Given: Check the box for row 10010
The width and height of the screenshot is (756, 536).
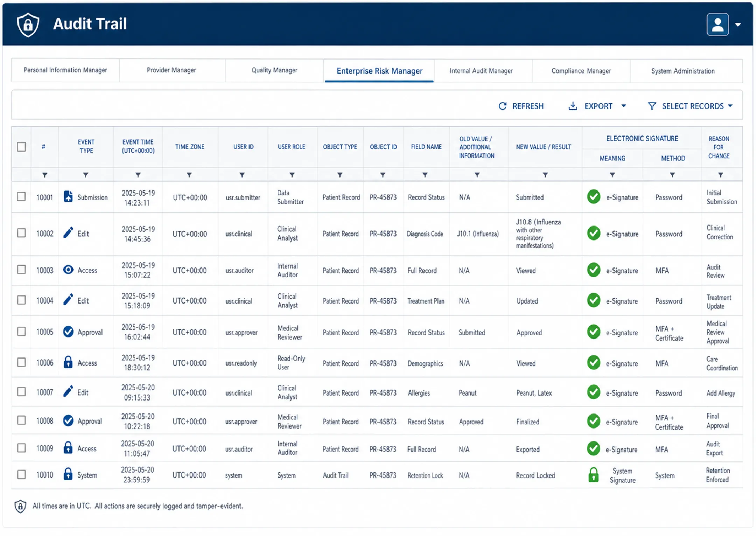Looking at the screenshot, I should 22,474.
